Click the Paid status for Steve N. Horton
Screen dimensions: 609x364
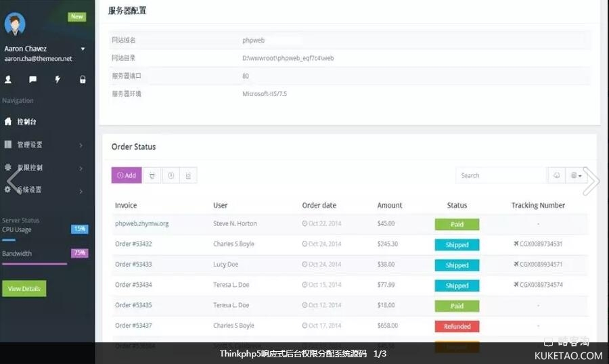point(457,224)
